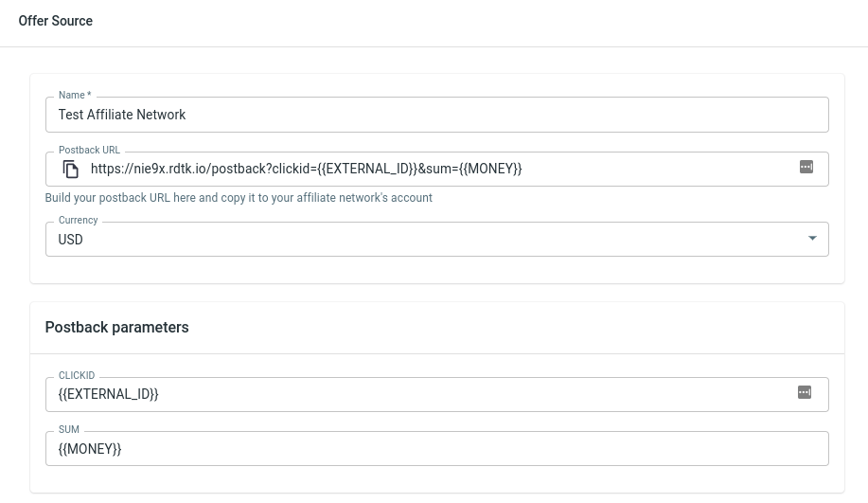This screenshot has width=868, height=503.
Task: Open the macros icon in CLICKID field
Action: [804, 392]
